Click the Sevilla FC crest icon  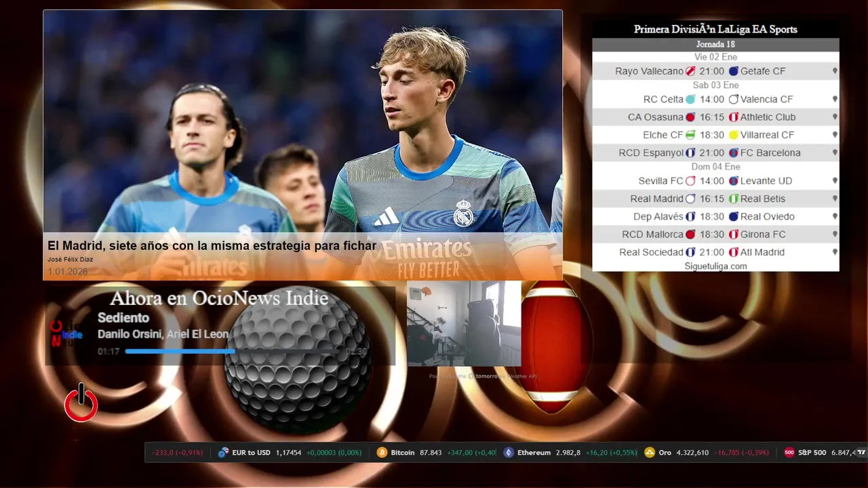690,181
